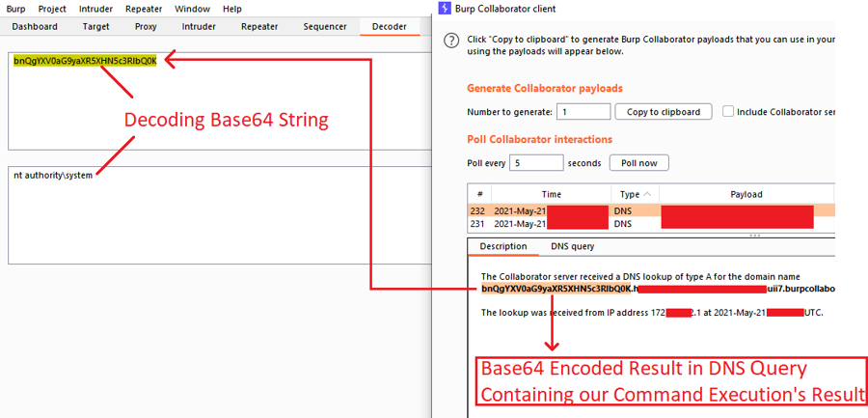Select the DNS query tab

[573, 246]
